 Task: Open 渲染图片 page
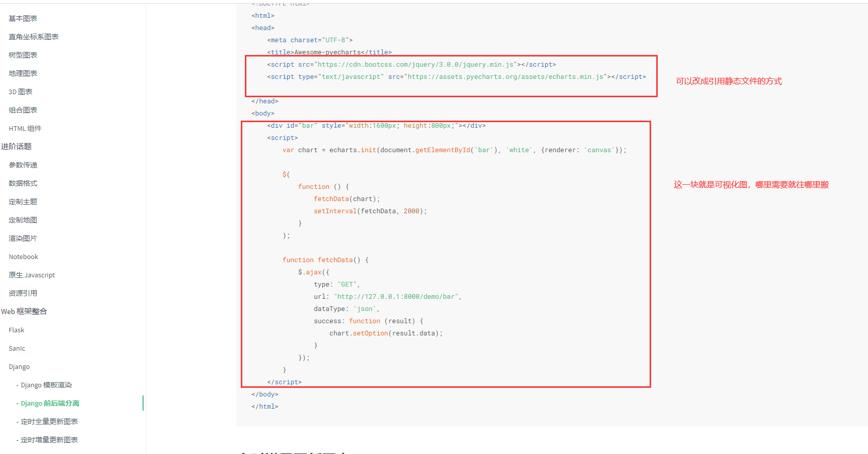pyautogui.click(x=23, y=238)
